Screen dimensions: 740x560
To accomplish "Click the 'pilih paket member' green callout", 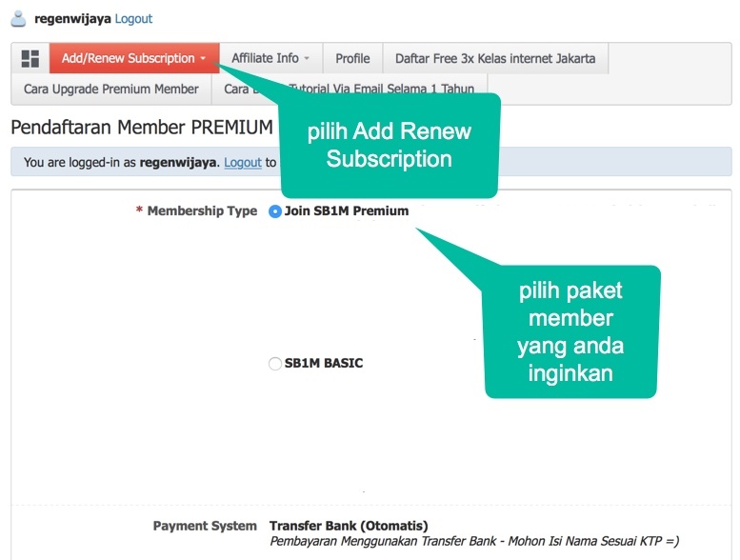I will 570,331.
